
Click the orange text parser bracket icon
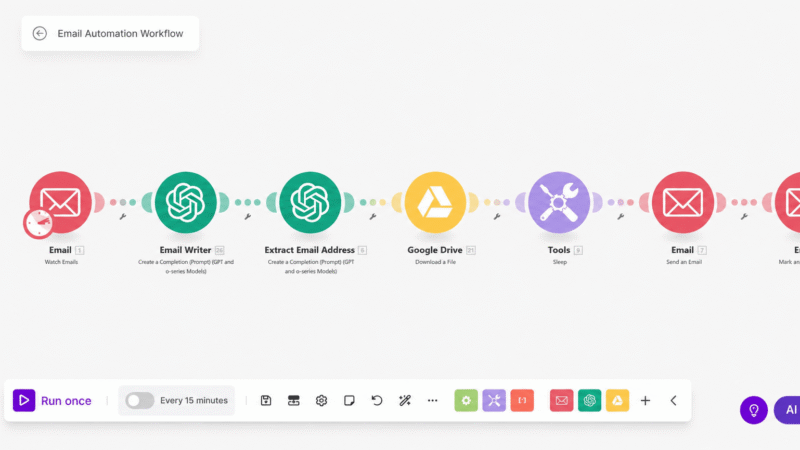(522, 401)
